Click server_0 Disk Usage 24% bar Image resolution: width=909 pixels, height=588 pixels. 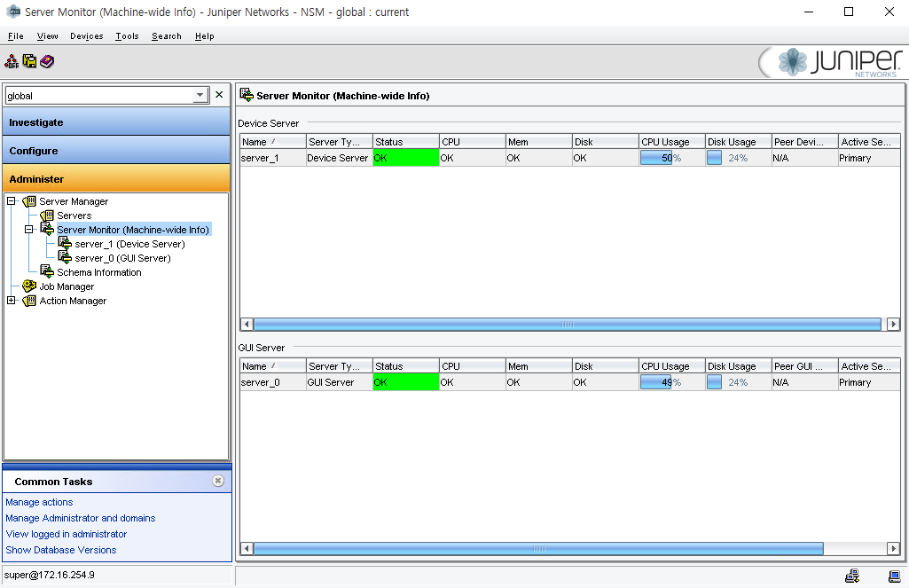click(739, 382)
